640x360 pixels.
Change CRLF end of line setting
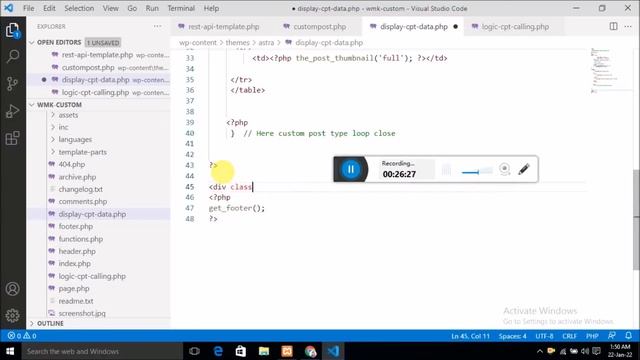click(569, 336)
